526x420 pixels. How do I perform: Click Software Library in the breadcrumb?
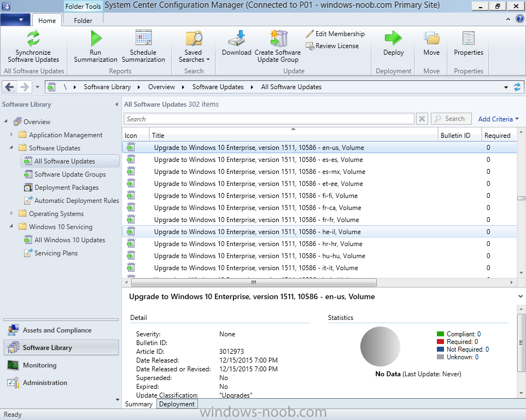107,87
